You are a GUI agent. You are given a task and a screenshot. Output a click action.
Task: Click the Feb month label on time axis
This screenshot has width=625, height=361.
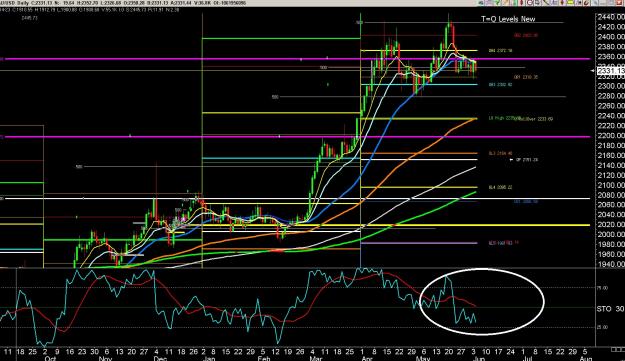[x=263, y=359]
